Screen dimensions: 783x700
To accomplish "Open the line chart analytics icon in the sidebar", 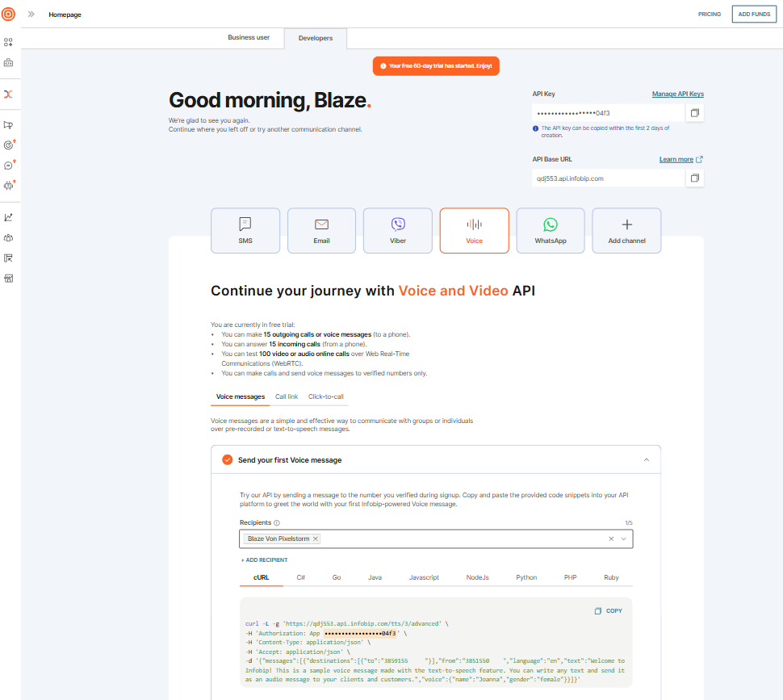I will pyautogui.click(x=9, y=217).
